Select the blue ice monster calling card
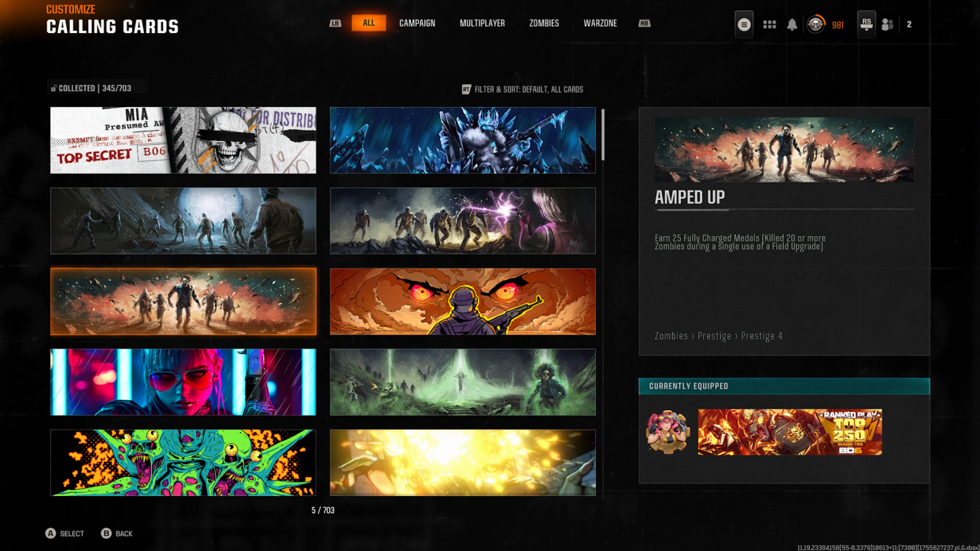Screen dimensions: 980x551 click(x=463, y=140)
